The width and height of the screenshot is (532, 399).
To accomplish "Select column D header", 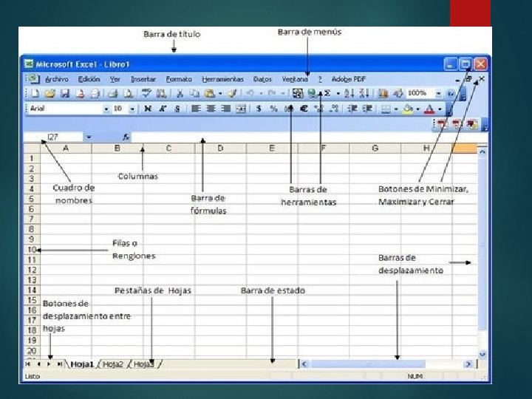I will [220, 149].
